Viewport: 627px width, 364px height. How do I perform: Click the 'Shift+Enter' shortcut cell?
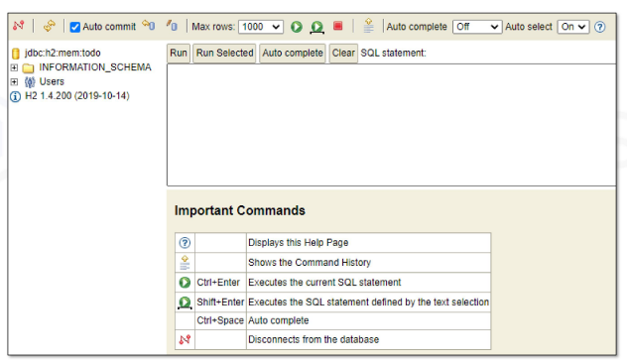coord(220,303)
